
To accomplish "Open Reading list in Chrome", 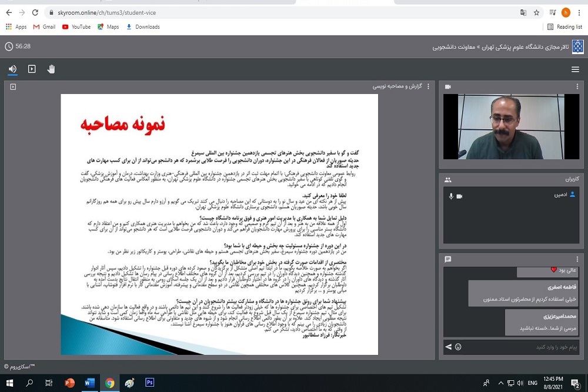I will click(564, 26).
